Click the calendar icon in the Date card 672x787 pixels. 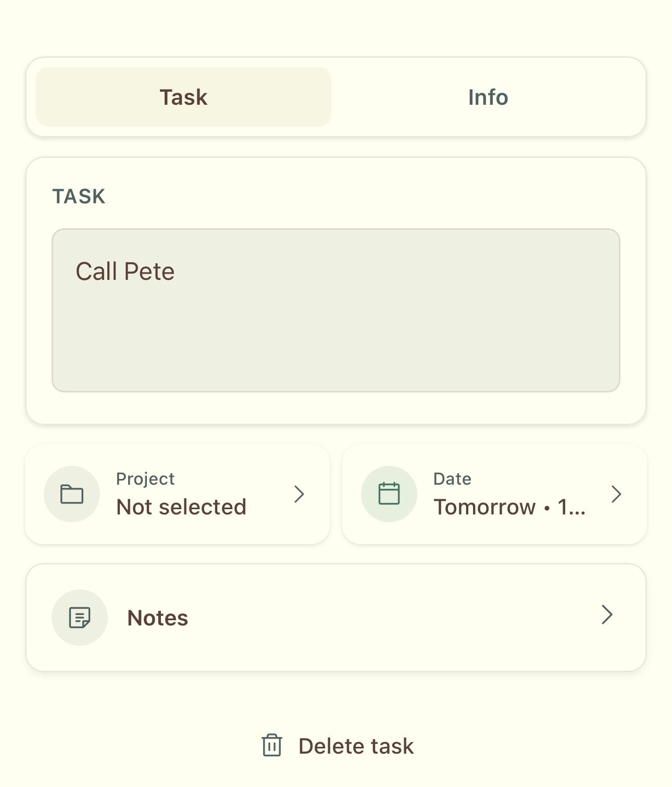click(389, 494)
